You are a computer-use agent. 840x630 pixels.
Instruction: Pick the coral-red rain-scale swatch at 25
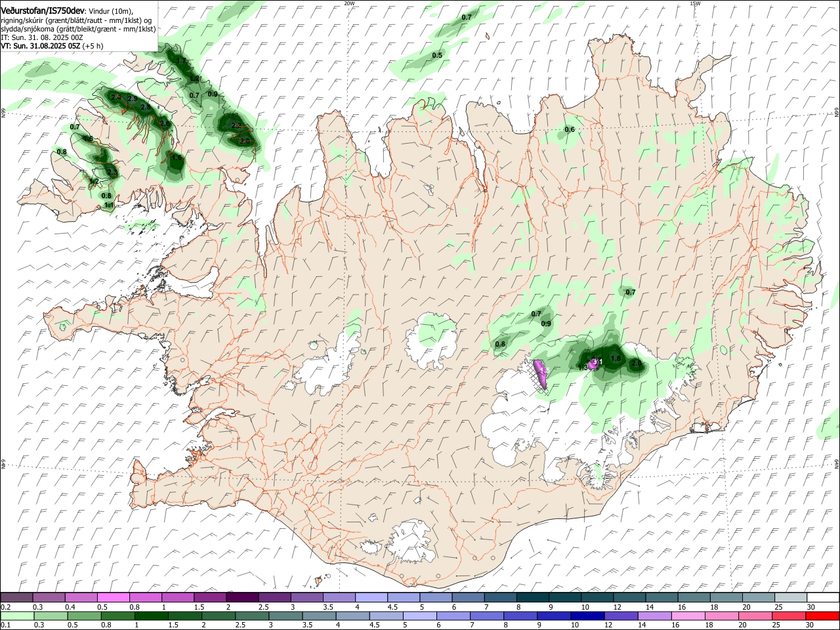click(x=788, y=616)
